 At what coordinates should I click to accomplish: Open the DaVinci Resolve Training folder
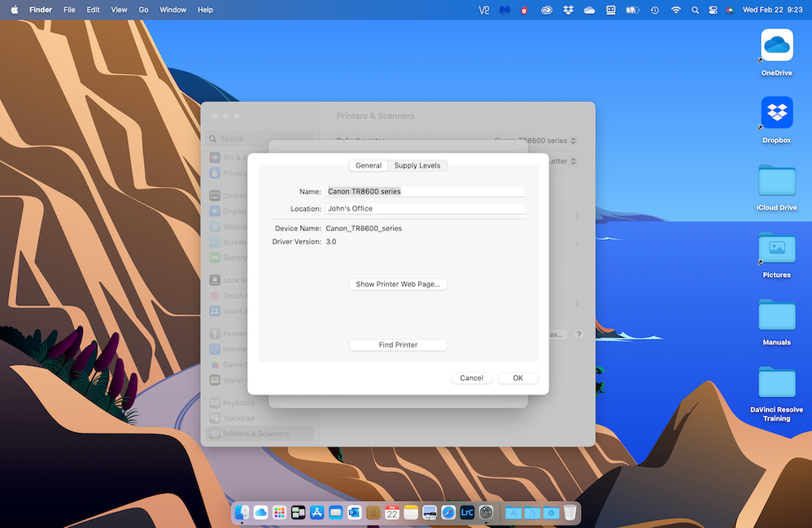pyautogui.click(x=776, y=384)
